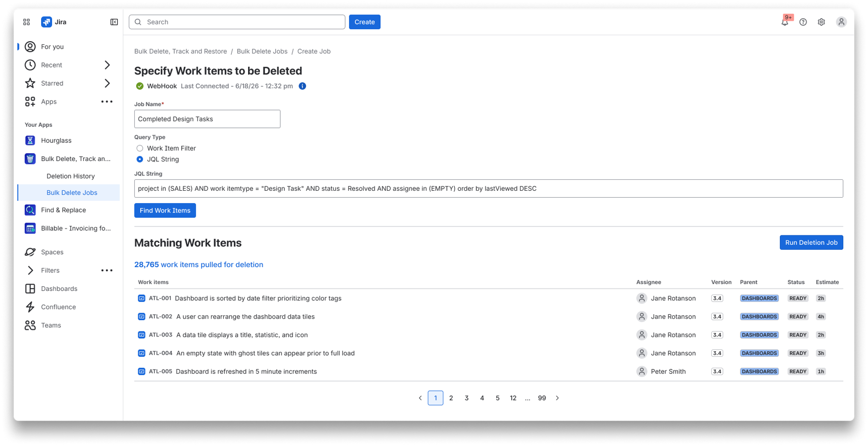Click the READY status of ATL-001
The height and width of the screenshot is (446, 868).
click(x=798, y=298)
